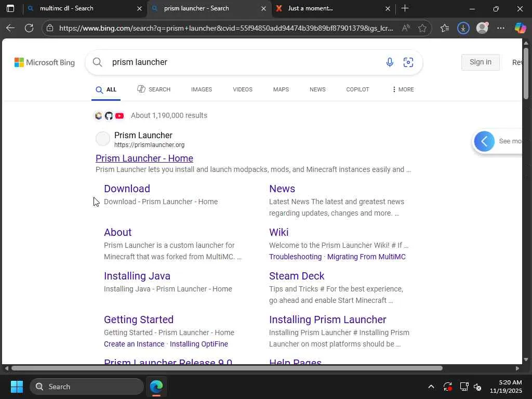Open the Migrating From MultiMC link

[x=366, y=257]
